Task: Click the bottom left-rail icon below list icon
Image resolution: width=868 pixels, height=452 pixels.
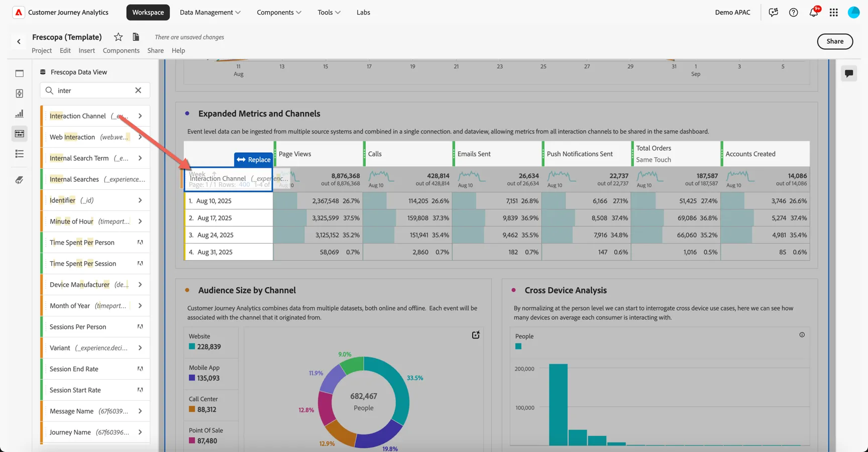Action: (x=20, y=180)
